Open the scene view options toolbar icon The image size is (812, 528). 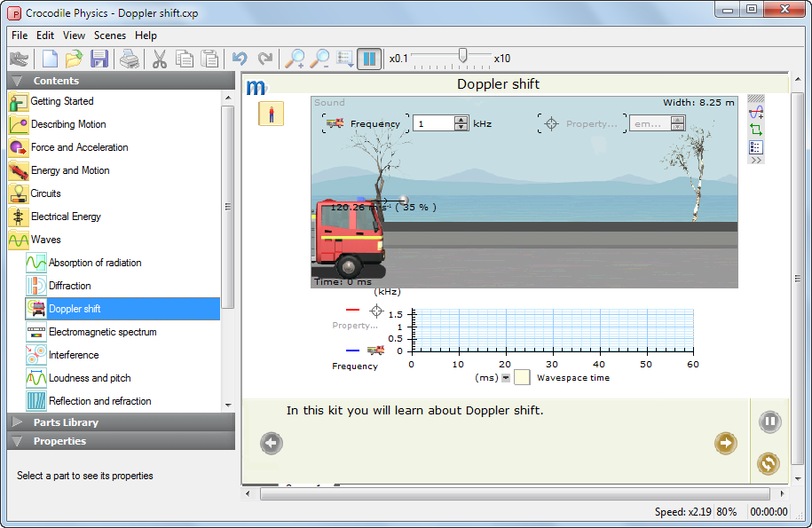[x=345, y=59]
